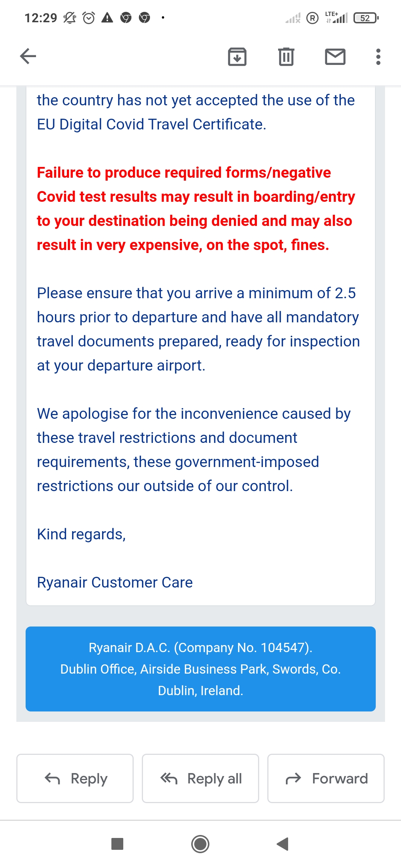Image resolution: width=401 pixels, height=868 pixels.
Task: Tap the blue Ryanair D.A.C. footer box
Action: [200, 669]
